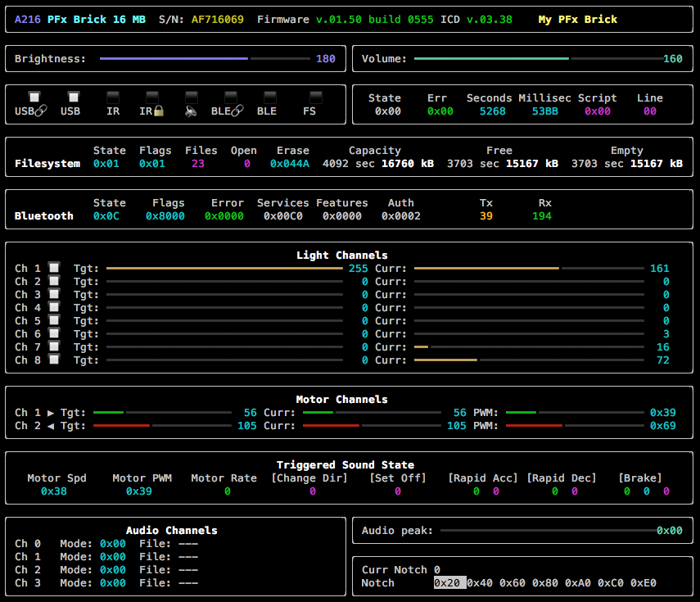
Task: Click ICD version v.03.38
Action: [x=490, y=19]
